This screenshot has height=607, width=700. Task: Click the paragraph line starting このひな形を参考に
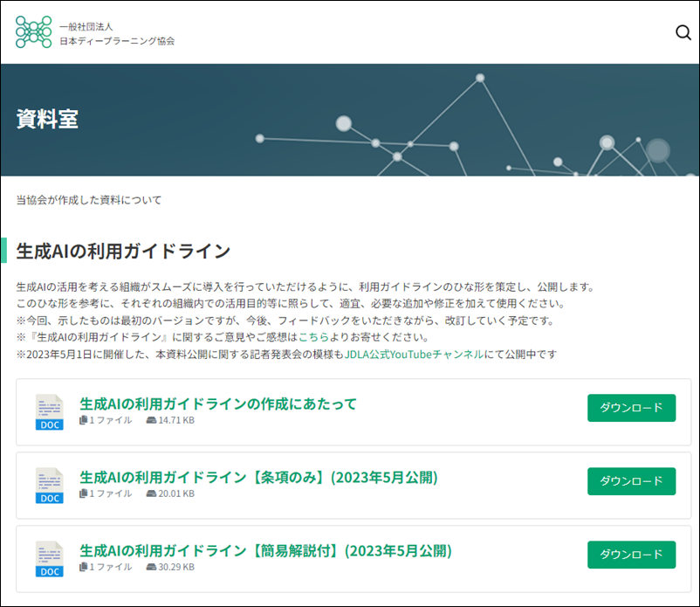[x=292, y=304]
